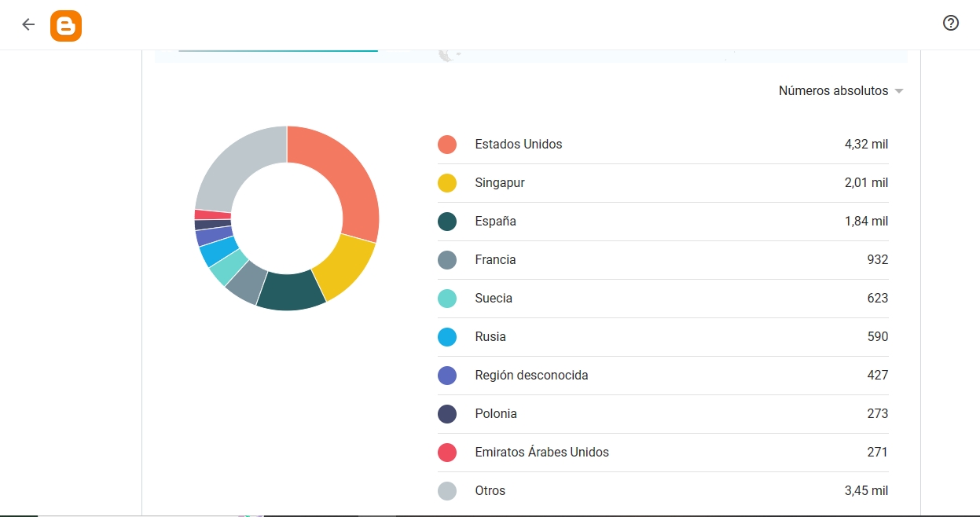Click the Región desconocida purple legend dot
The image size is (980, 517).
pos(447,376)
